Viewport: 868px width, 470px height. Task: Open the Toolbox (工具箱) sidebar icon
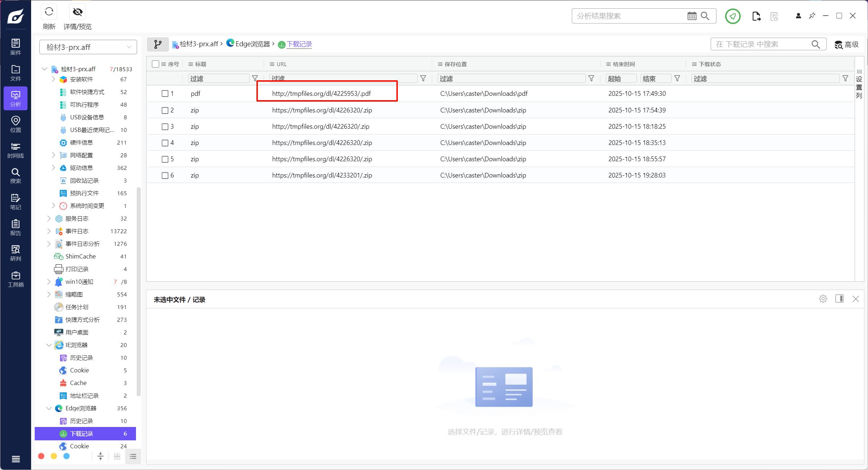tap(16, 279)
